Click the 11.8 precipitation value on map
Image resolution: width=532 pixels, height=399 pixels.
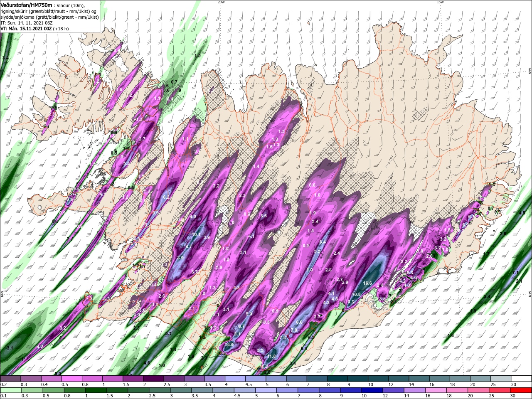272,357
